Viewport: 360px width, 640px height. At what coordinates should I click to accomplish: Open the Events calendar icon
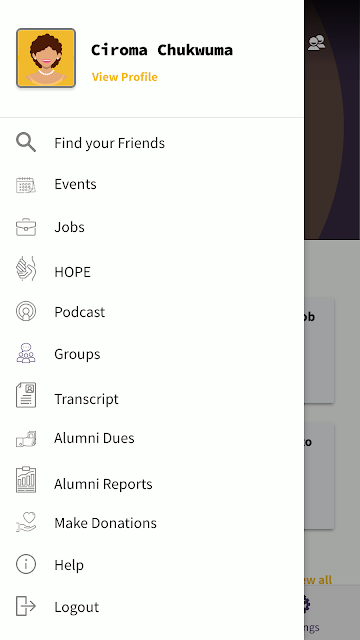click(26, 184)
